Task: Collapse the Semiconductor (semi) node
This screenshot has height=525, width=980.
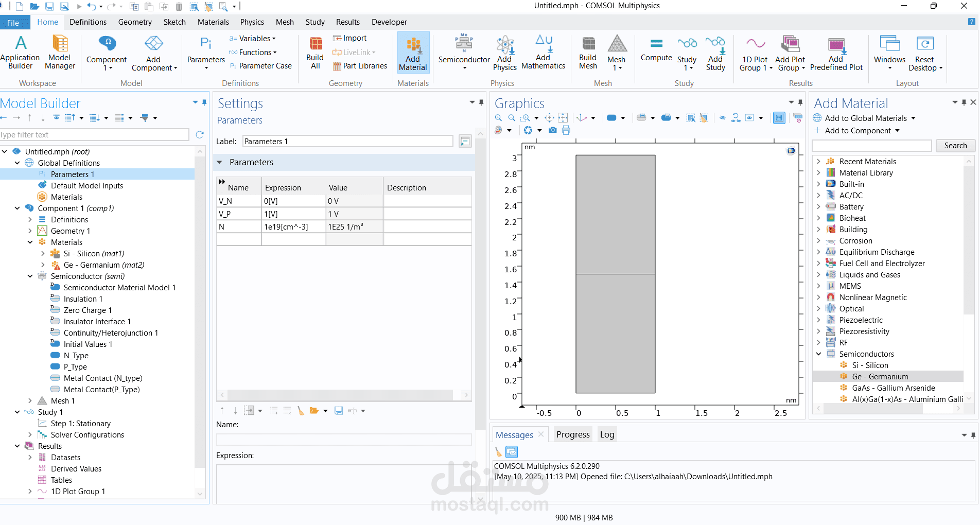Action: (30, 276)
